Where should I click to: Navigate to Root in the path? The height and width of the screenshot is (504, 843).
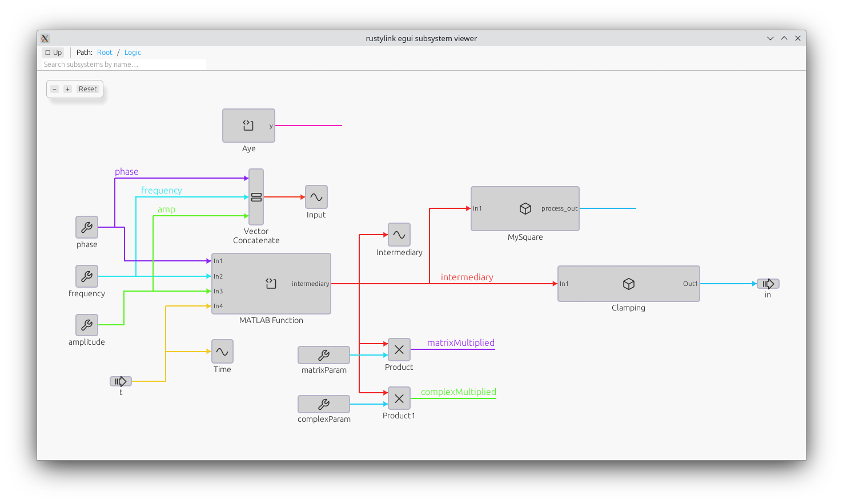tap(105, 53)
